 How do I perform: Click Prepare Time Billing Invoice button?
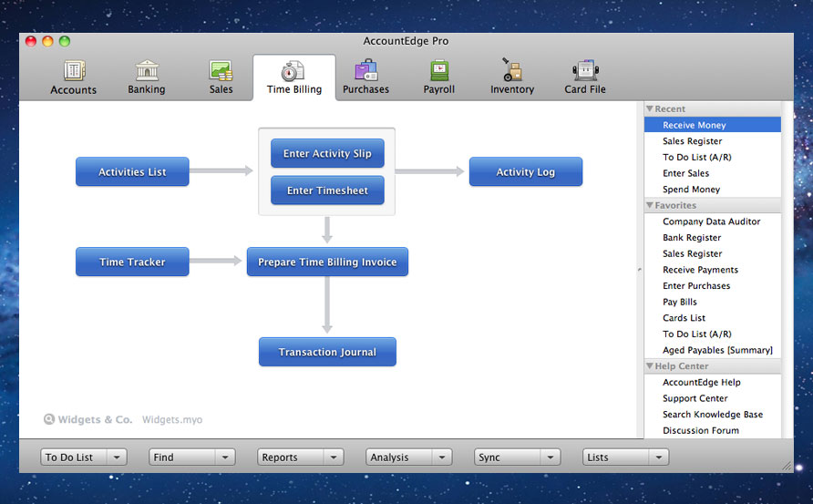coord(327,262)
